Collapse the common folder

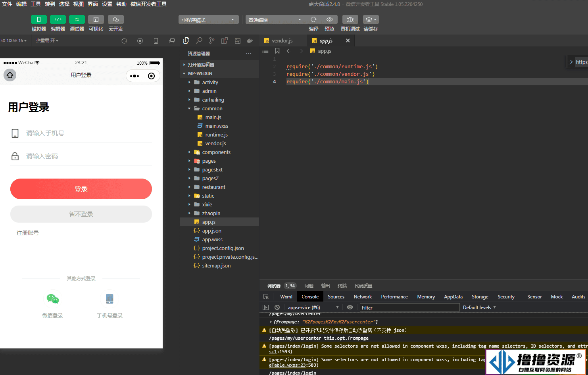[219, 108]
